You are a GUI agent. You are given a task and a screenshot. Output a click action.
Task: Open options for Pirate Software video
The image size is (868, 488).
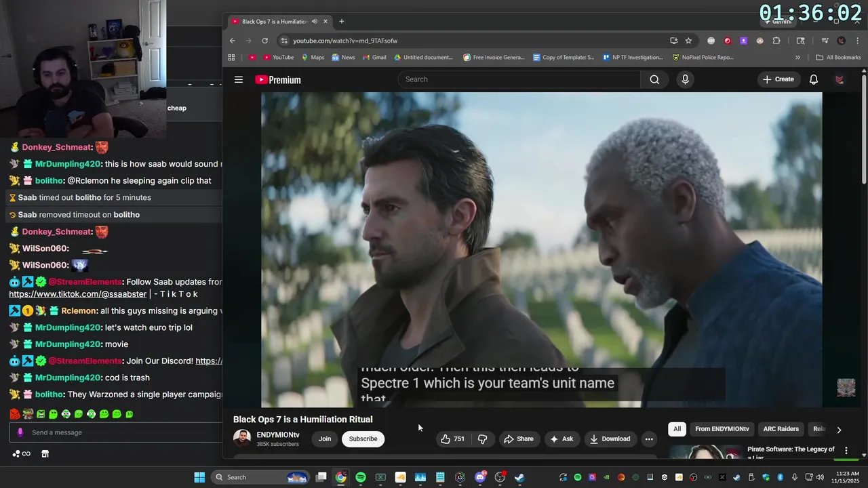(846, 450)
